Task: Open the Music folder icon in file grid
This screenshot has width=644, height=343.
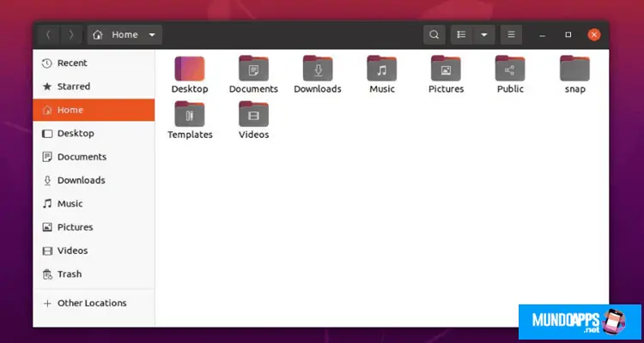Action: coord(381,69)
